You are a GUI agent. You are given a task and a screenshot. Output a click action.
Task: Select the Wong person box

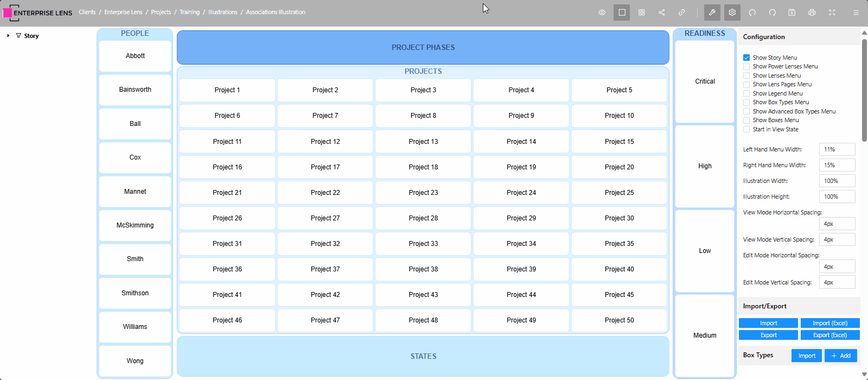click(x=135, y=361)
